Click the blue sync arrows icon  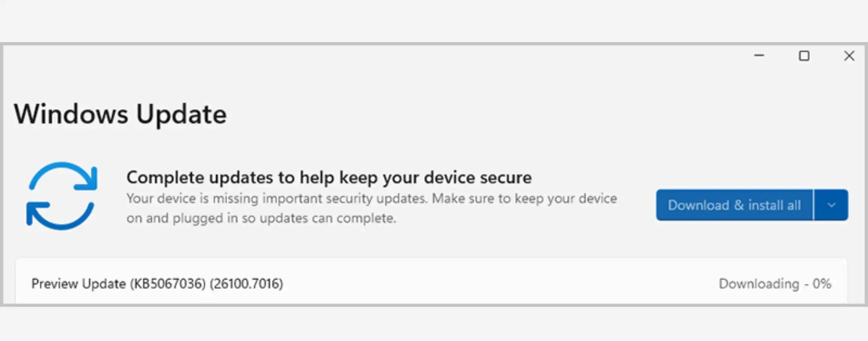pyautogui.click(x=62, y=196)
